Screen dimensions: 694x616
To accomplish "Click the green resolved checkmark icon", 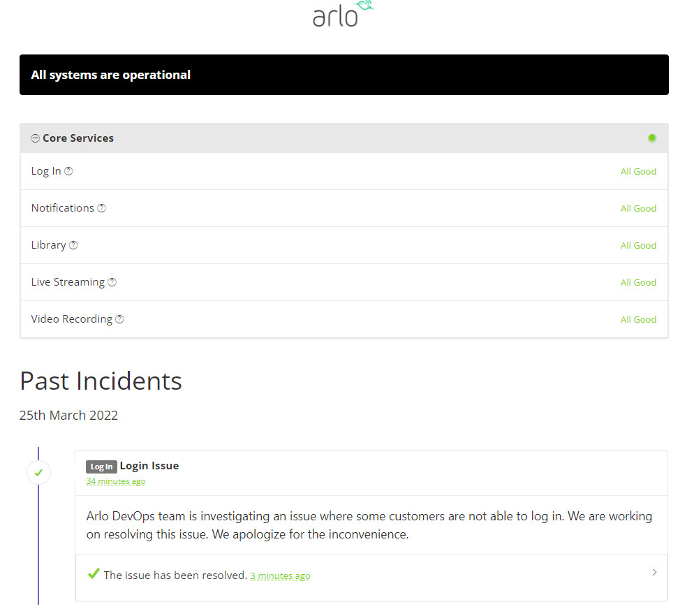I will click(93, 574).
